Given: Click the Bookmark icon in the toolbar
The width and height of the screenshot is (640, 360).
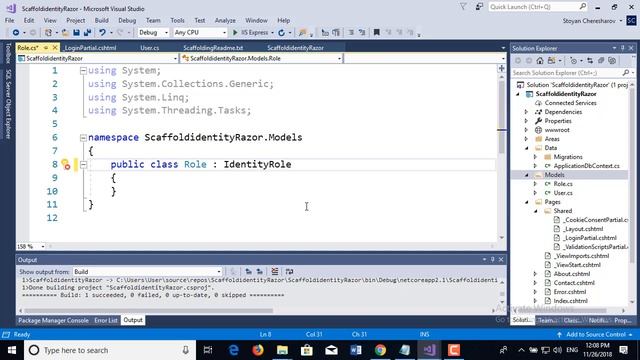Looking at the screenshot, I should (x=376, y=32).
